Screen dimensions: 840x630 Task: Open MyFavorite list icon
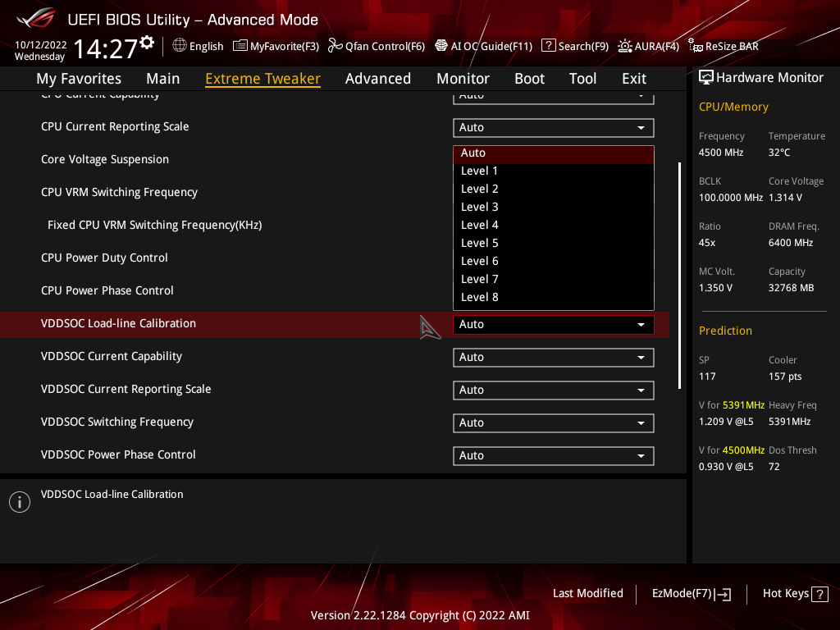pyautogui.click(x=240, y=46)
